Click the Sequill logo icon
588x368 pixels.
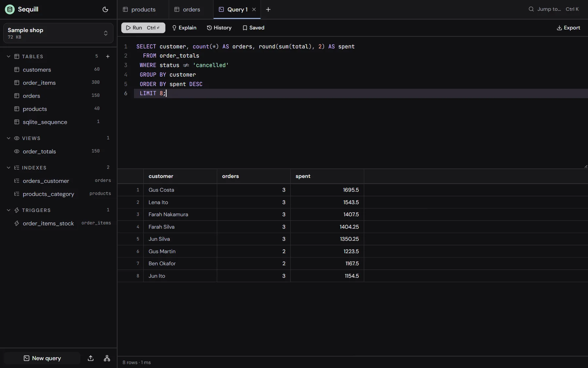click(10, 9)
